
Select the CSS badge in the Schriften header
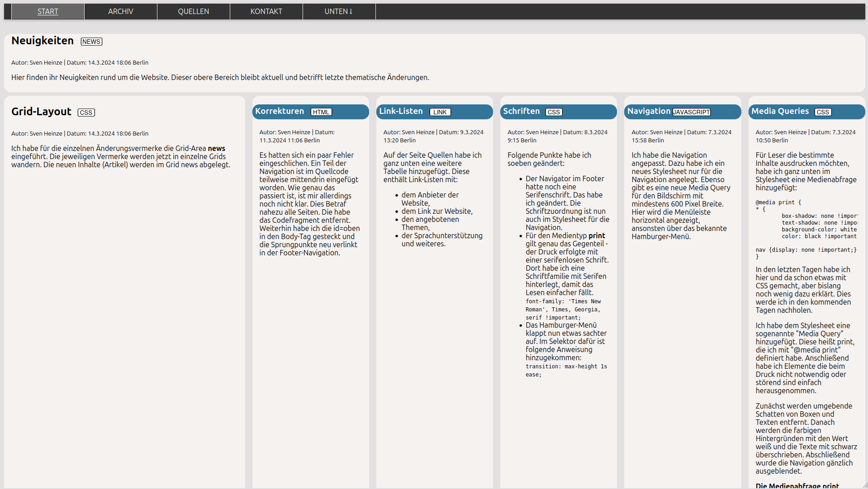tap(554, 112)
